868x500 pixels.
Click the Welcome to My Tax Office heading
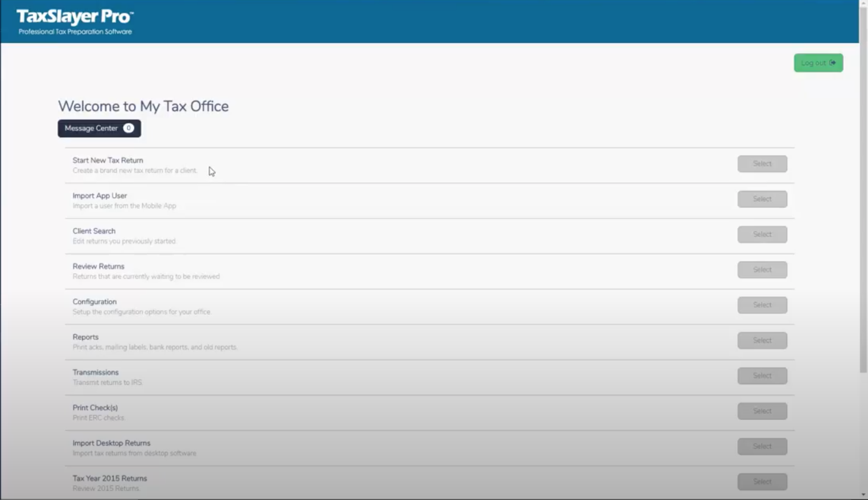point(143,106)
